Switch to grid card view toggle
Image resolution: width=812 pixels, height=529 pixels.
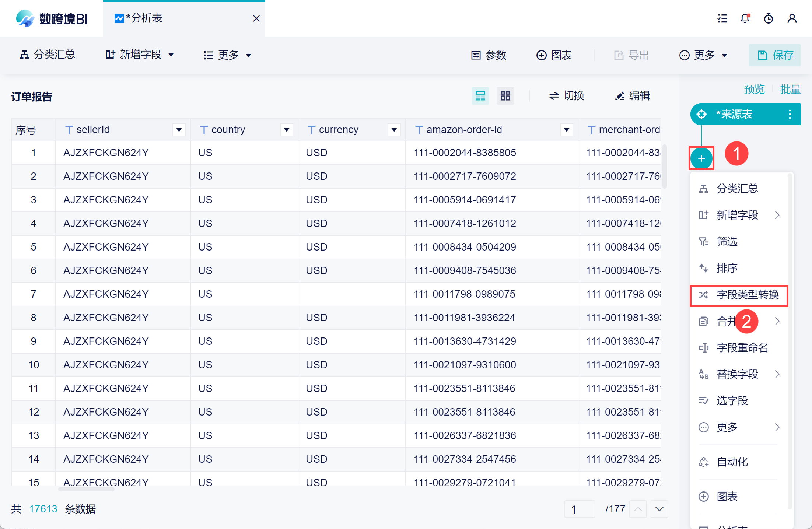point(505,96)
